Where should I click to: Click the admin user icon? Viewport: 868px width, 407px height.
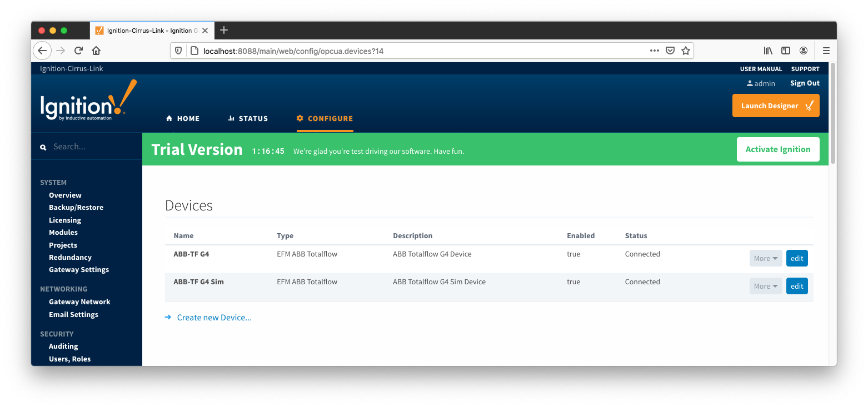coord(750,83)
